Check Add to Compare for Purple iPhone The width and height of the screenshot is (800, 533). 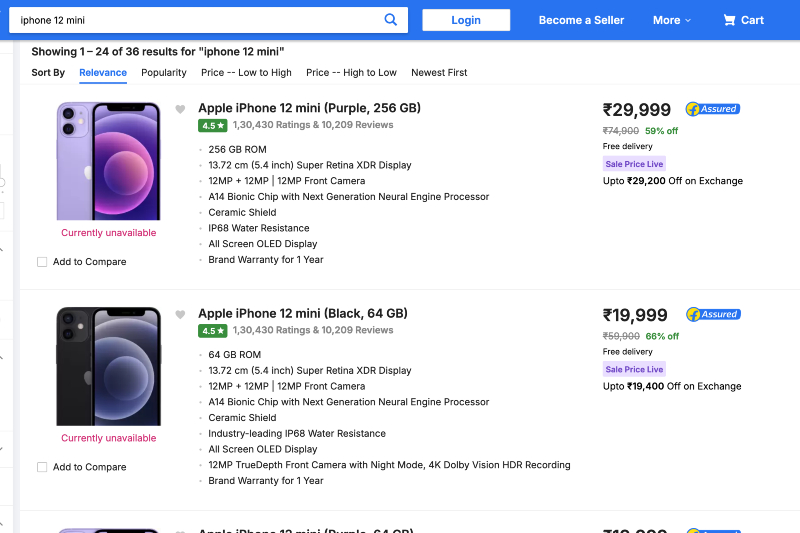tap(42, 262)
